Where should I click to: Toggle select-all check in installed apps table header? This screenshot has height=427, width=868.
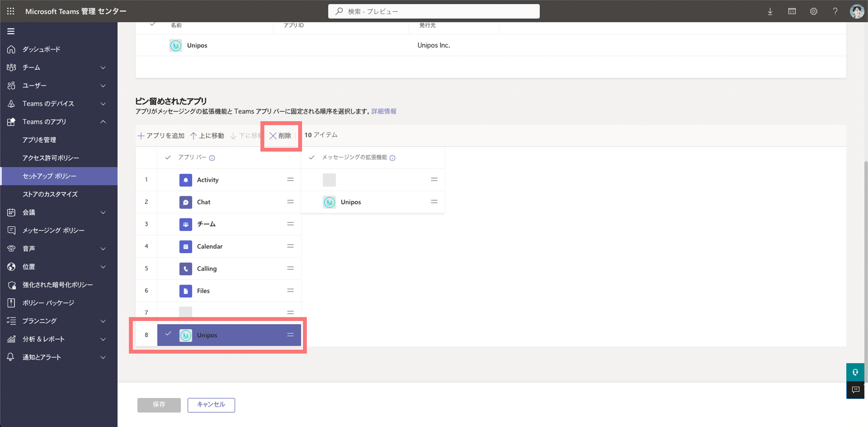pyautogui.click(x=152, y=24)
